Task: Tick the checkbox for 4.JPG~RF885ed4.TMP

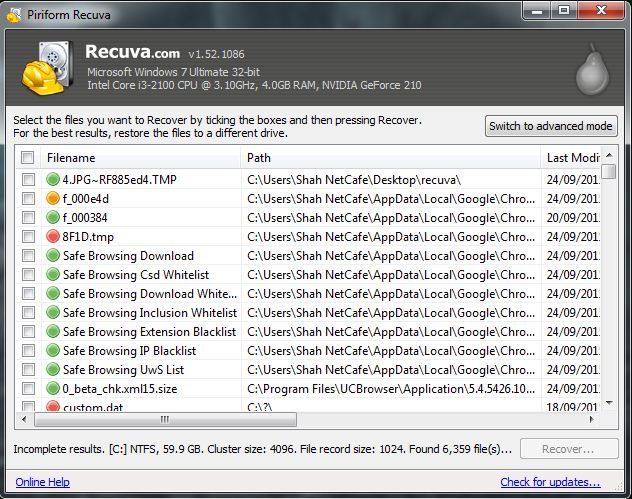Action: tap(28, 179)
